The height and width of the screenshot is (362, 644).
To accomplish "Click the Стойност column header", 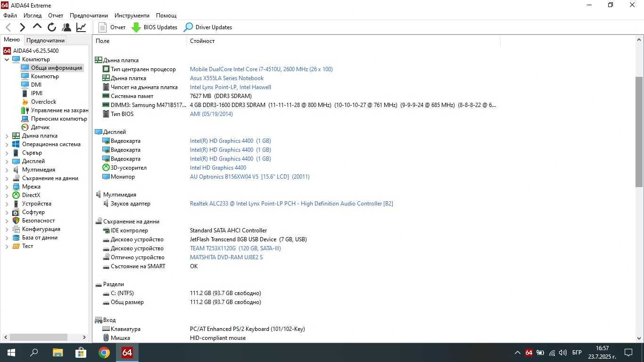I will pyautogui.click(x=343, y=41).
